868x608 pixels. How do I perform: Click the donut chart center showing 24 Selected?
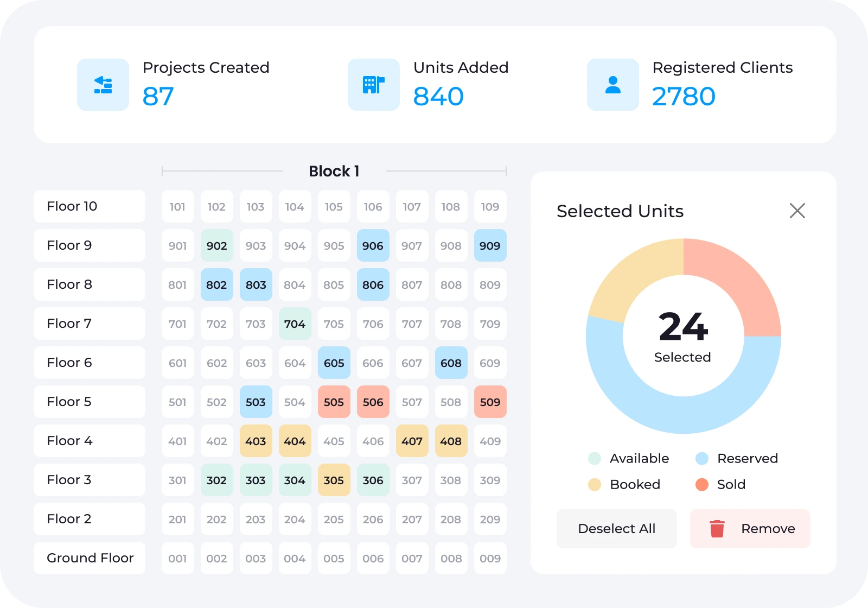click(683, 336)
